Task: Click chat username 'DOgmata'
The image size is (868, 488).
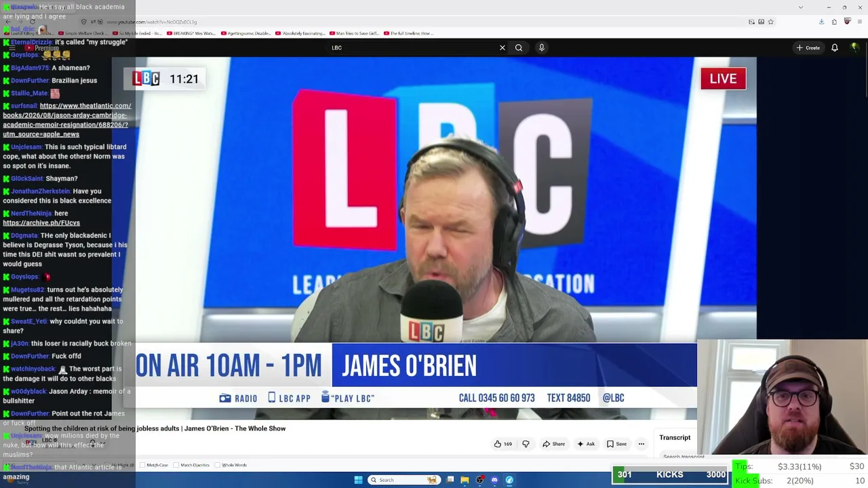Action: point(24,236)
